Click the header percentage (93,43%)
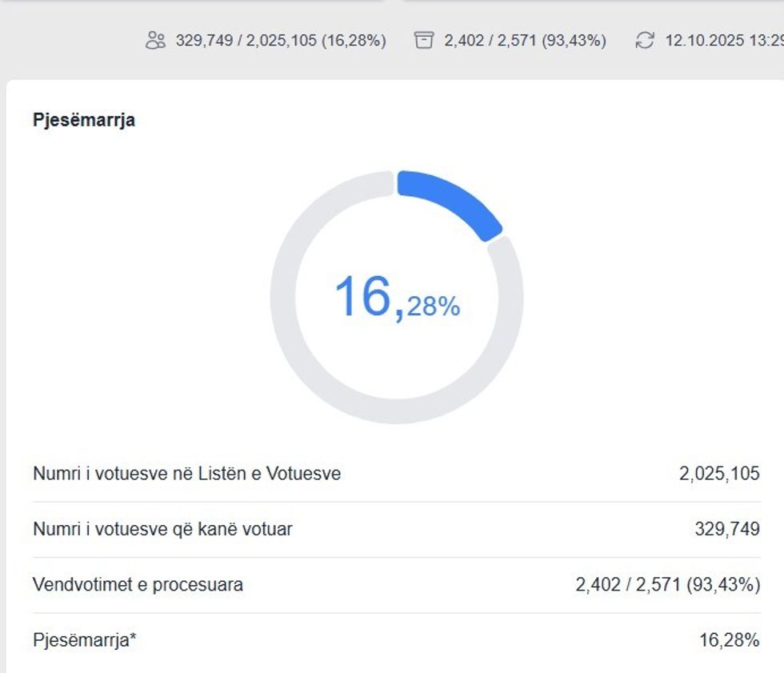Screen dimensions: 784x673 tap(574, 41)
